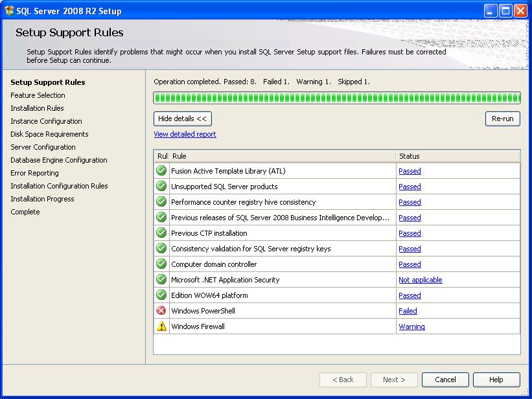Select Database Engine Configuration step in sidebar
Image resolution: width=532 pixels, height=399 pixels.
[x=59, y=160]
